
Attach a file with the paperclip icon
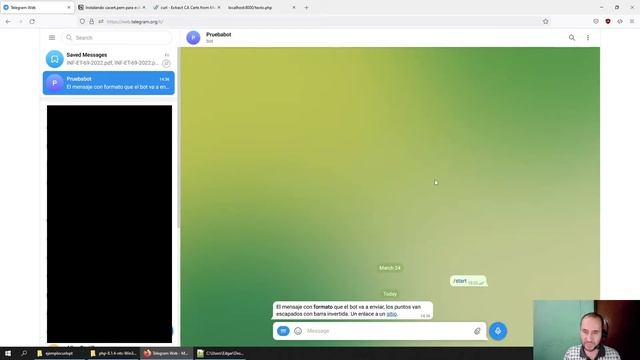coord(477,331)
